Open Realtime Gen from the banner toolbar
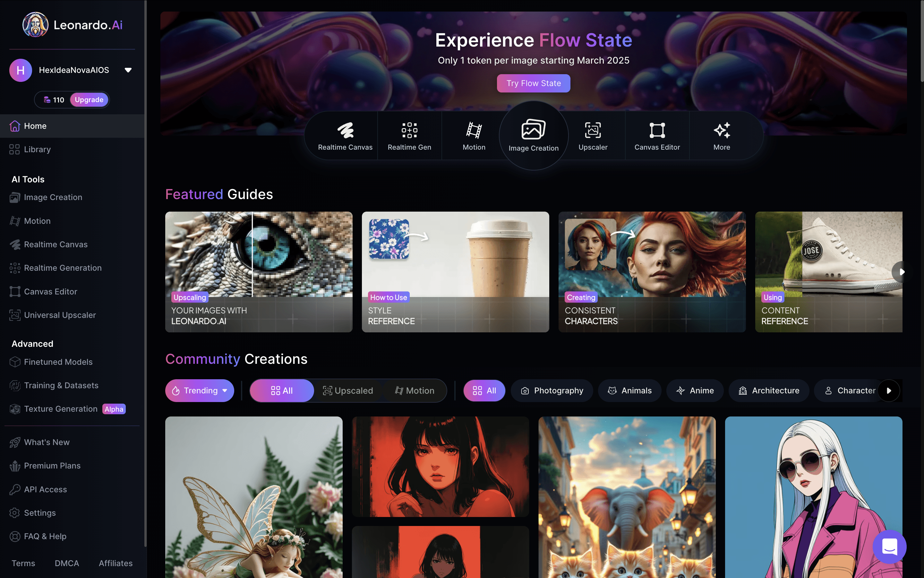The image size is (924, 578). point(409,136)
